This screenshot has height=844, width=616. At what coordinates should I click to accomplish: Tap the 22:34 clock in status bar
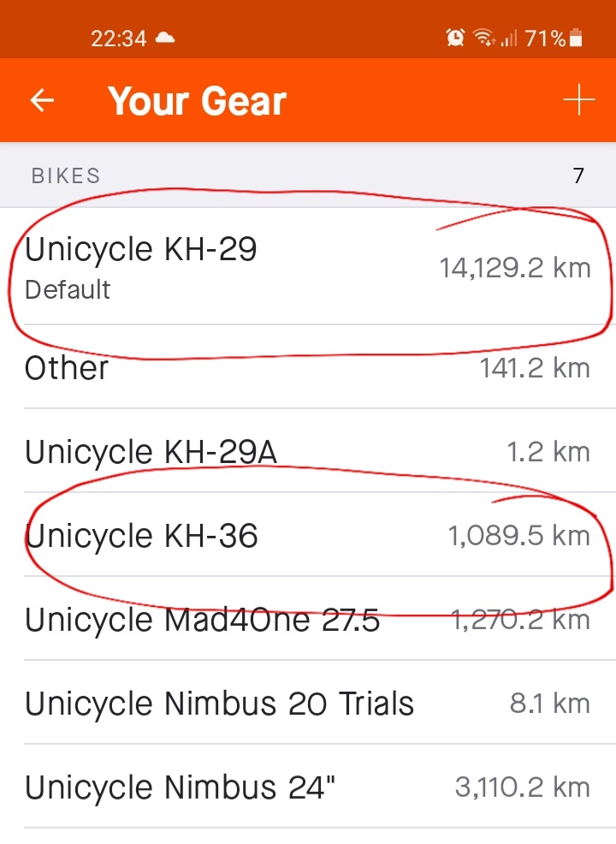[119, 39]
